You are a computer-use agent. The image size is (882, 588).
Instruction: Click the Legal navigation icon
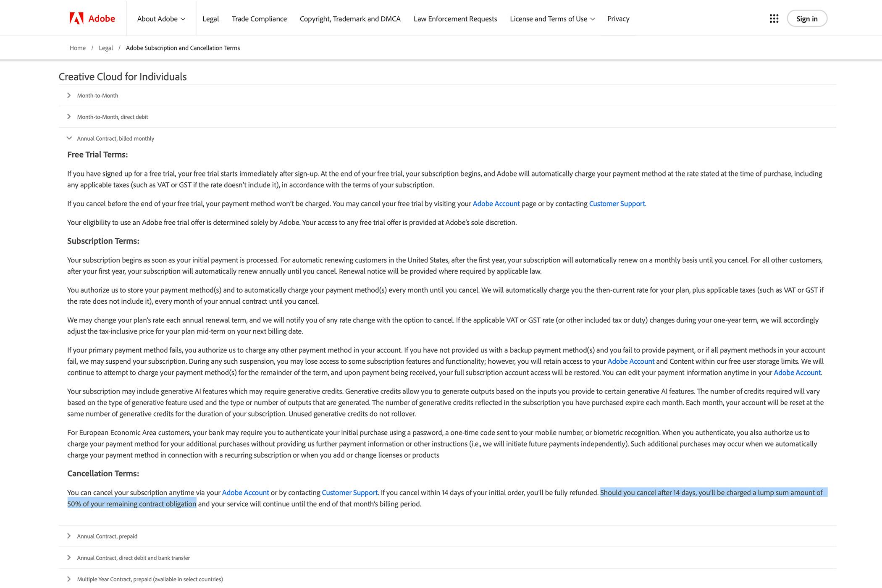coord(210,18)
